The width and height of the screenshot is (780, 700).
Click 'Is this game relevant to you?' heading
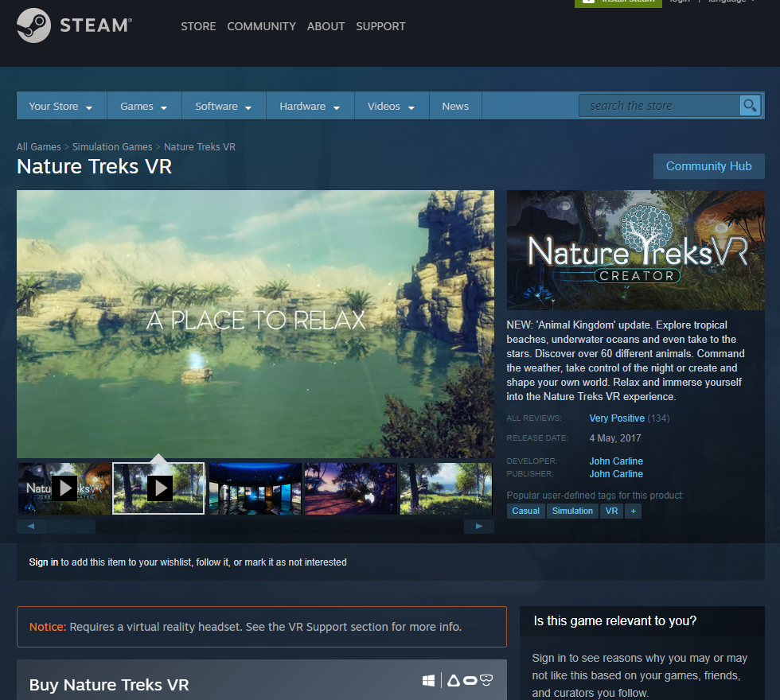pos(614,621)
